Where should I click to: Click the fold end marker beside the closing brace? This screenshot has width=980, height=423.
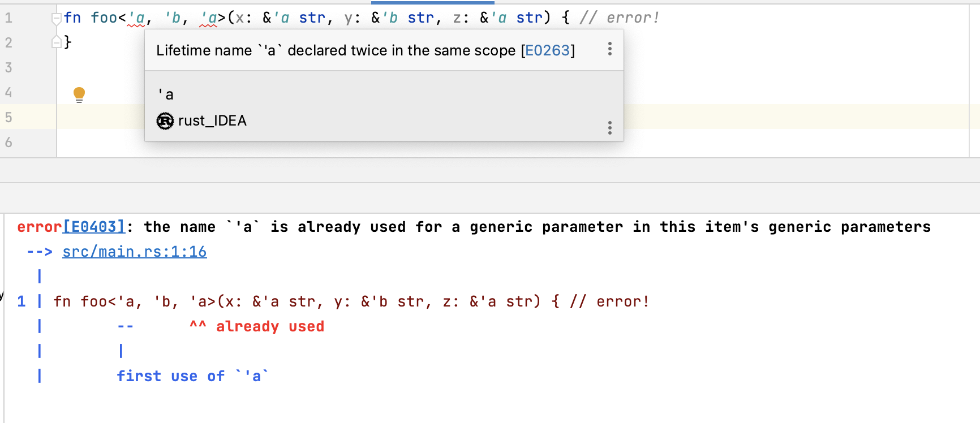pyautogui.click(x=56, y=41)
